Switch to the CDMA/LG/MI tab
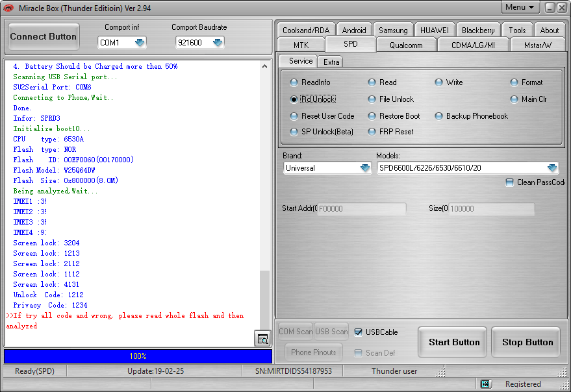Viewport: 571px width, 392px height. click(473, 45)
